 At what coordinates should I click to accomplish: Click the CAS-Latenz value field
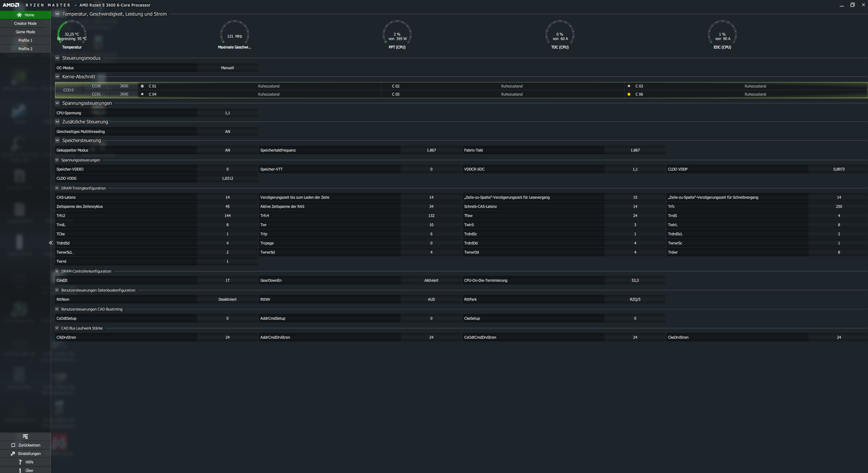227,198
